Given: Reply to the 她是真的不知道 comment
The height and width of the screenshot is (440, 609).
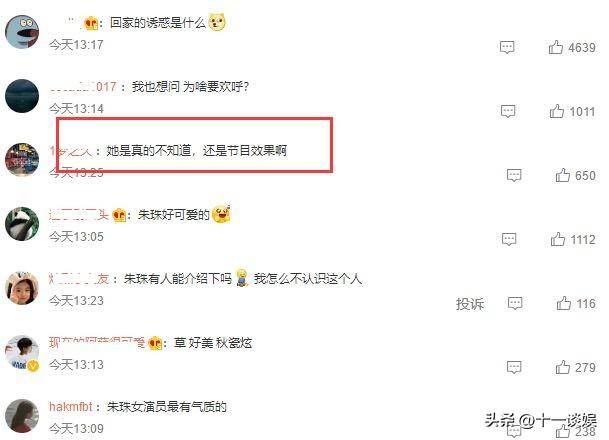Looking at the screenshot, I should 514,176.
